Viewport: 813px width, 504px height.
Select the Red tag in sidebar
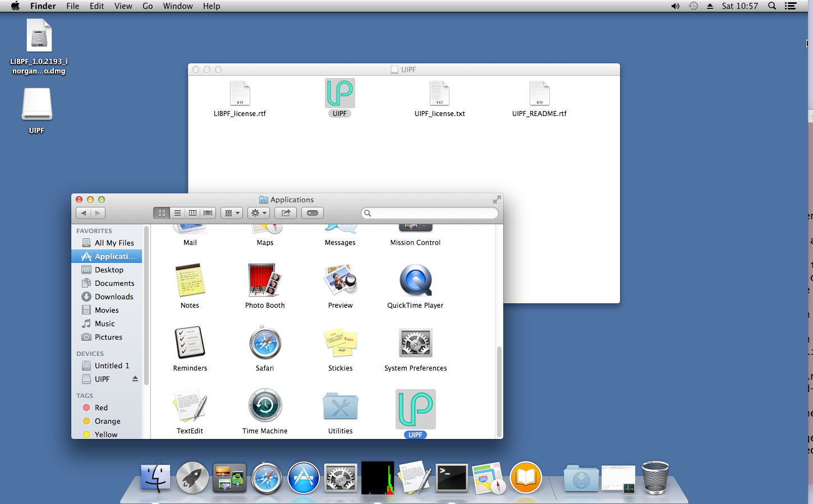point(101,408)
